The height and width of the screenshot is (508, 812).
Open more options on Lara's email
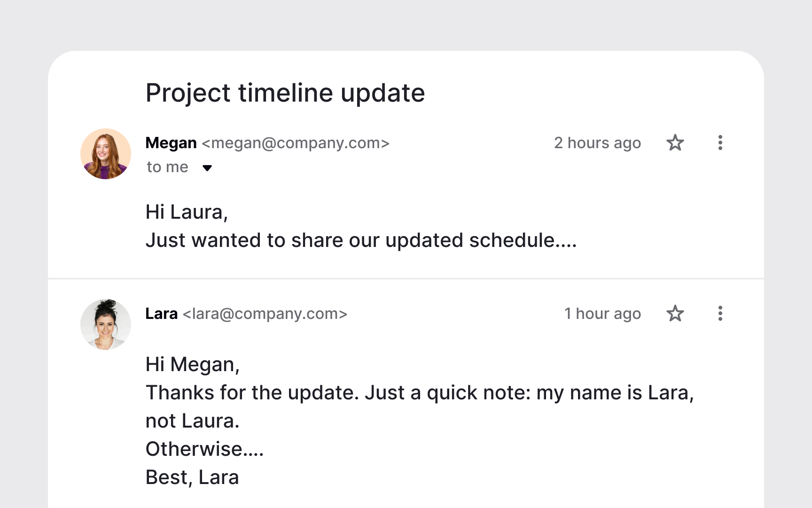click(x=720, y=313)
